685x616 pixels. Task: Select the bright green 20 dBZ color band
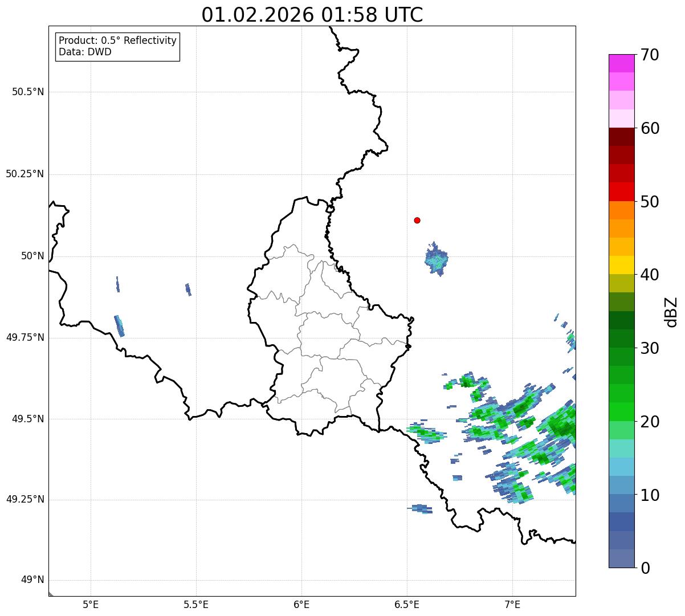coord(621,412)
